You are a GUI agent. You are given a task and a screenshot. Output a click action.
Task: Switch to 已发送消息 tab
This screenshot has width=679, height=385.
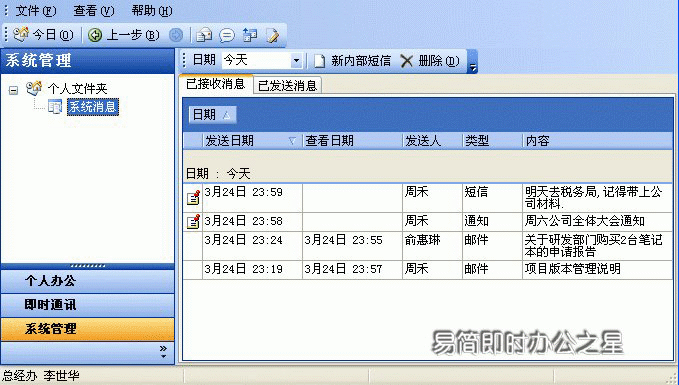point(288,85)
